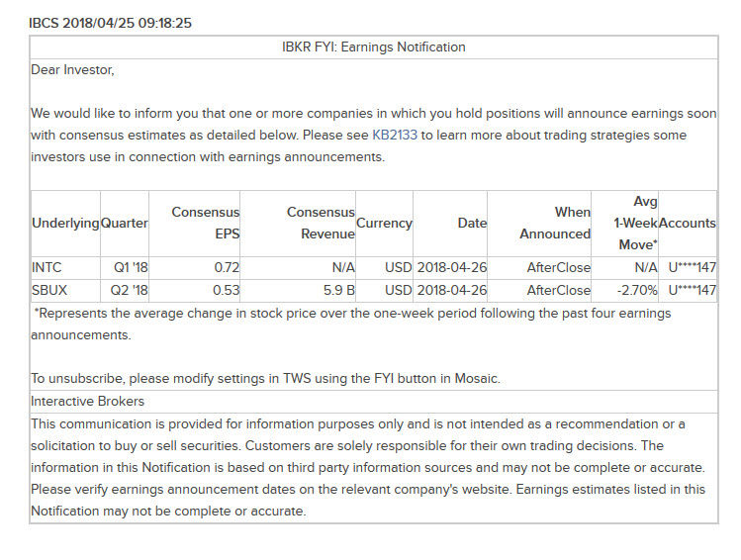Open the KB2133 knowledge base link
This screenshot has height=560, width=741.
[395, 136]
